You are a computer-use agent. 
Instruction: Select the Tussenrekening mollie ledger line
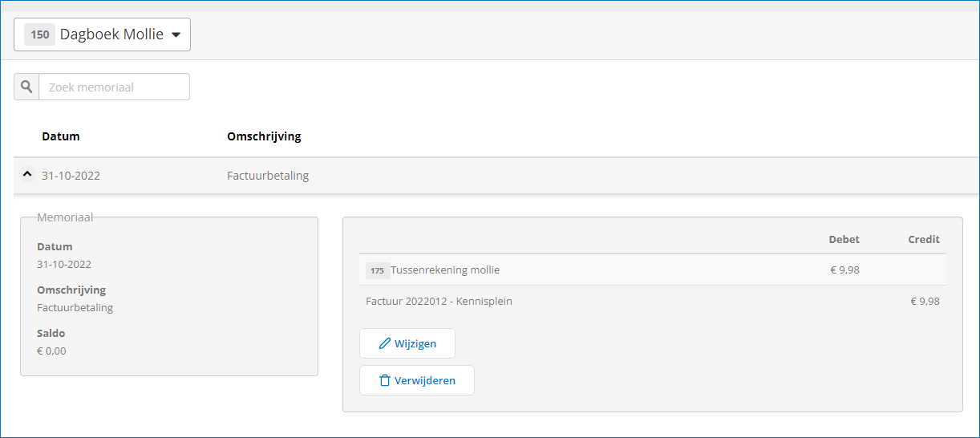point(444,270)
